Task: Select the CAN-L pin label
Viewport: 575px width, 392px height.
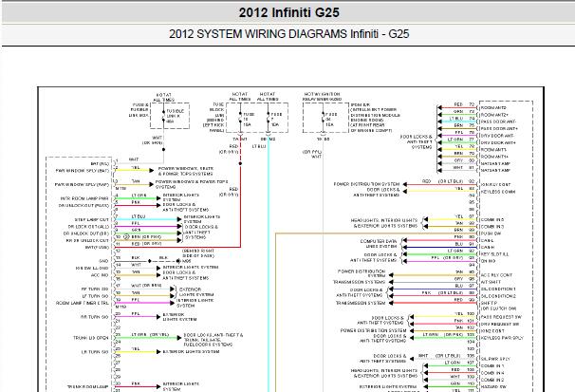Action: (x=488, y=240)
